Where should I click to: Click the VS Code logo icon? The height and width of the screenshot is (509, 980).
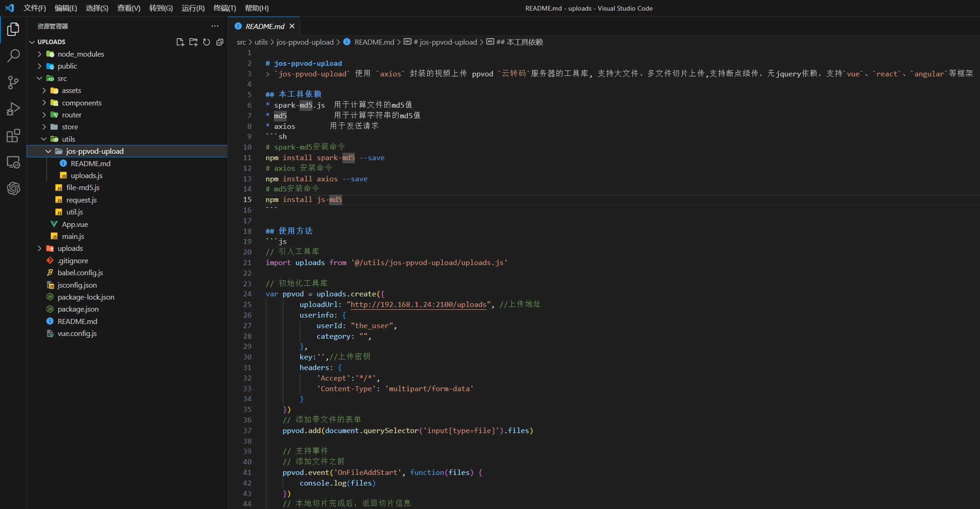click(x=10, y=8)
